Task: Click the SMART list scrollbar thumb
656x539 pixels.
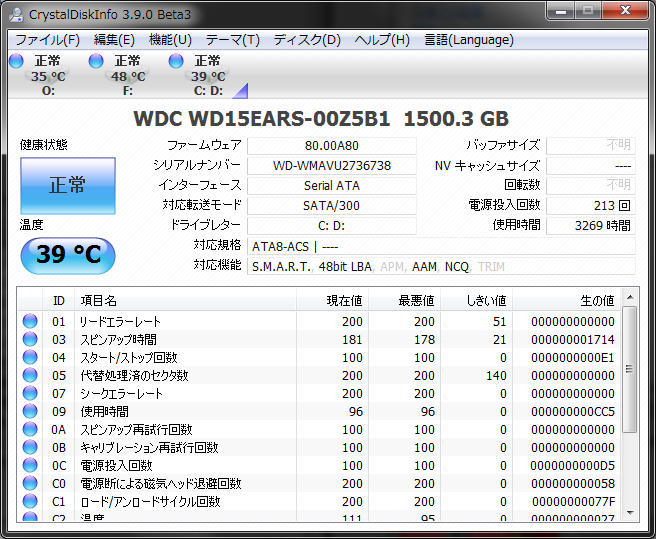Action: pyautogui.click(x=630, y=369)
